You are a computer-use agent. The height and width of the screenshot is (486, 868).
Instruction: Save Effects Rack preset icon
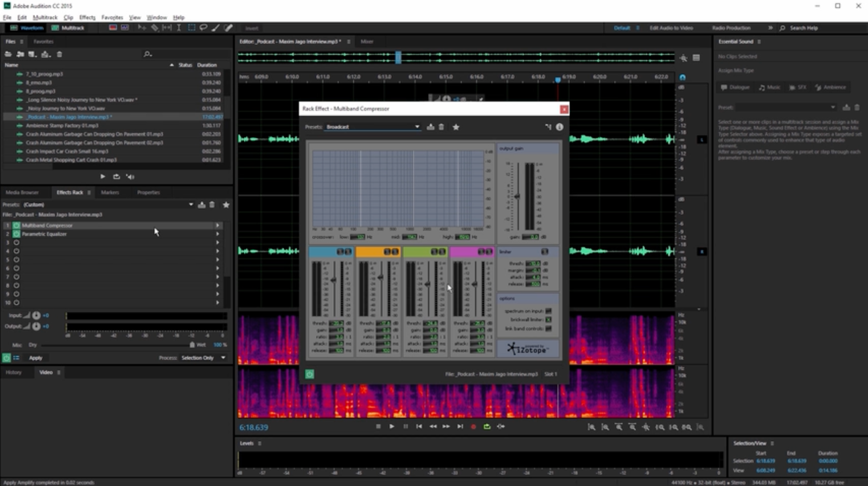(x=201, y=204)
